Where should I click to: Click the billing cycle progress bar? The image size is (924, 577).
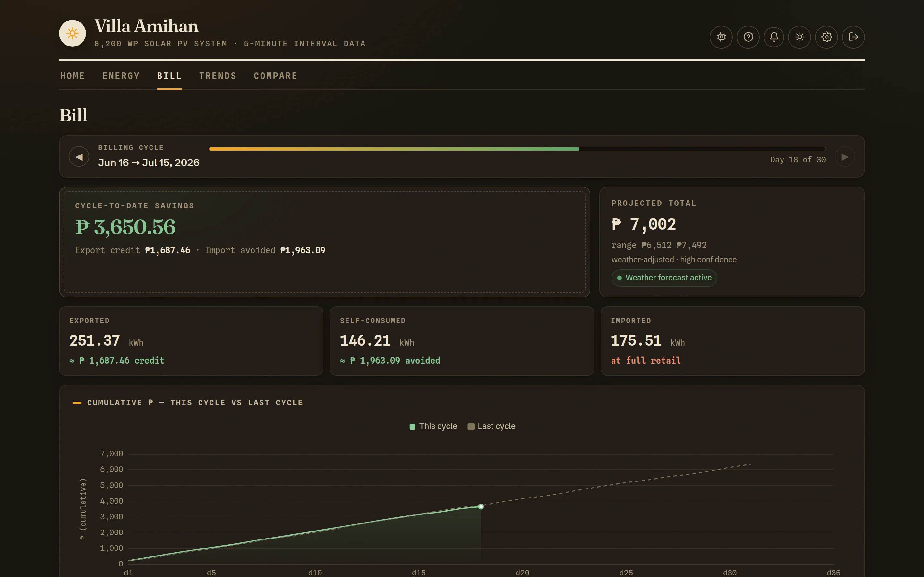[518, 149]
